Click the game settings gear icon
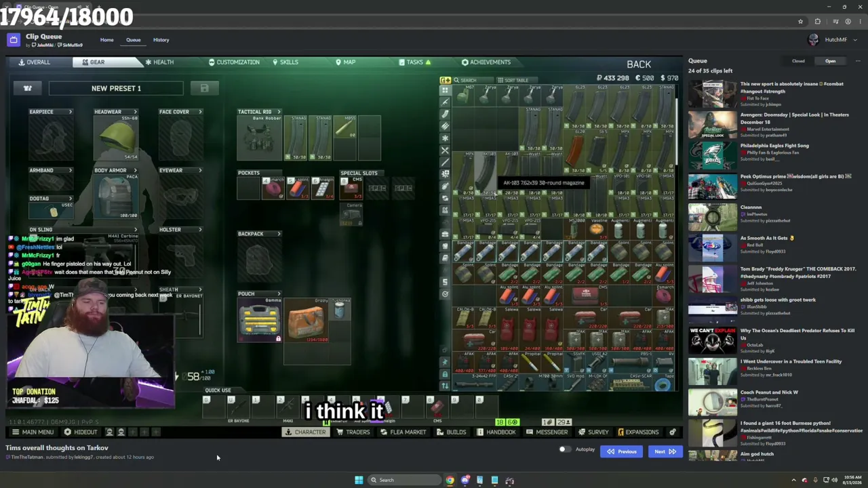 coord(672,432)
